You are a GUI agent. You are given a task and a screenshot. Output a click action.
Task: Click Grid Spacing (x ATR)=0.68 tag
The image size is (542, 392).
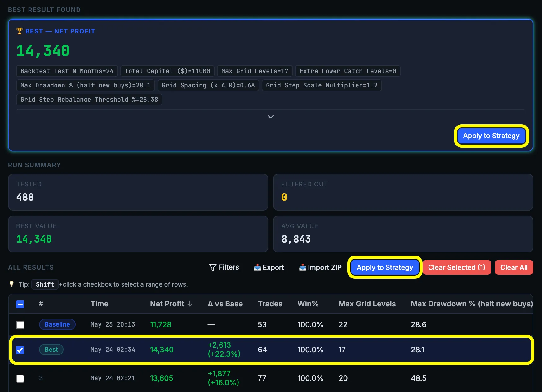click(x=208, y=85)
